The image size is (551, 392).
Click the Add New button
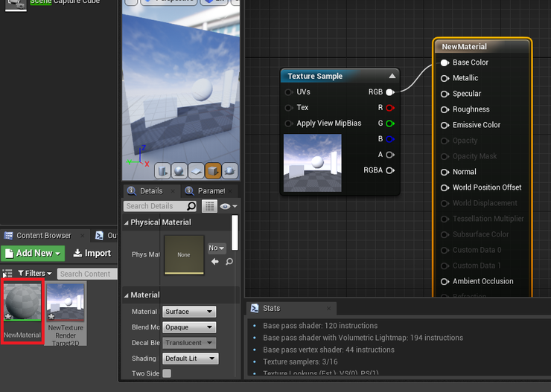pyautogui.click(x=34, y=254)
